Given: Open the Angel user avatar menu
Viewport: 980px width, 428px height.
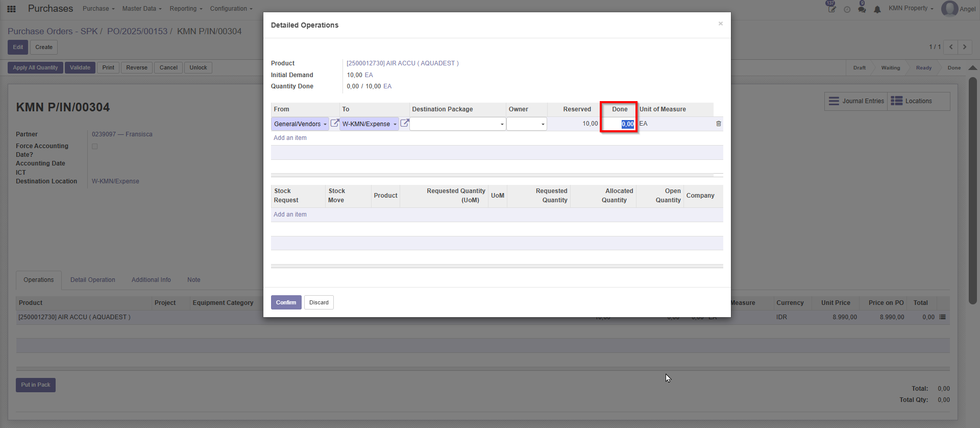Looking at the screenshot, I should pos(959,9).
